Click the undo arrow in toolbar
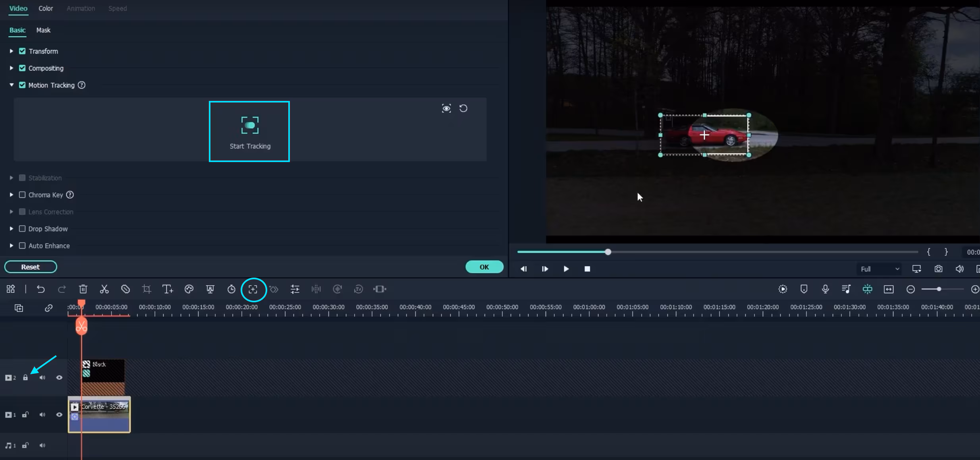980x460 pixels. [41, 289]
